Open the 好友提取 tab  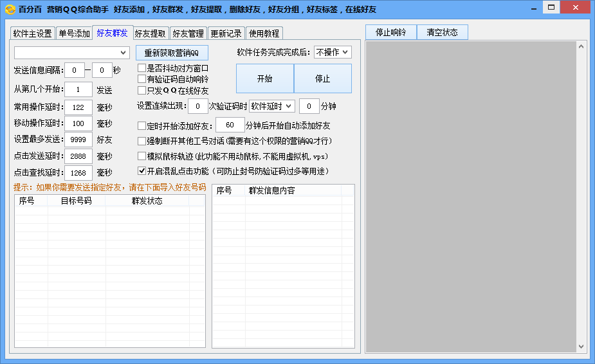pos(151,33)
